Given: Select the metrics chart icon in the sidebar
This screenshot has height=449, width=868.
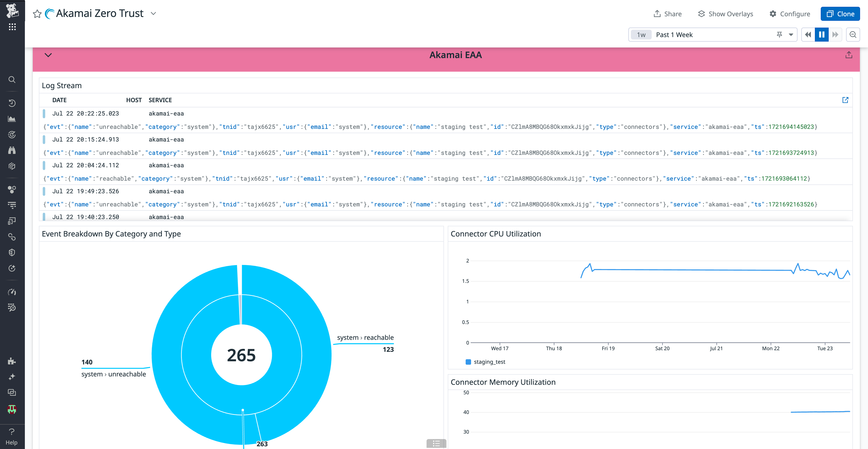Looking at the screenshot, I should click(x=12, y=118).
